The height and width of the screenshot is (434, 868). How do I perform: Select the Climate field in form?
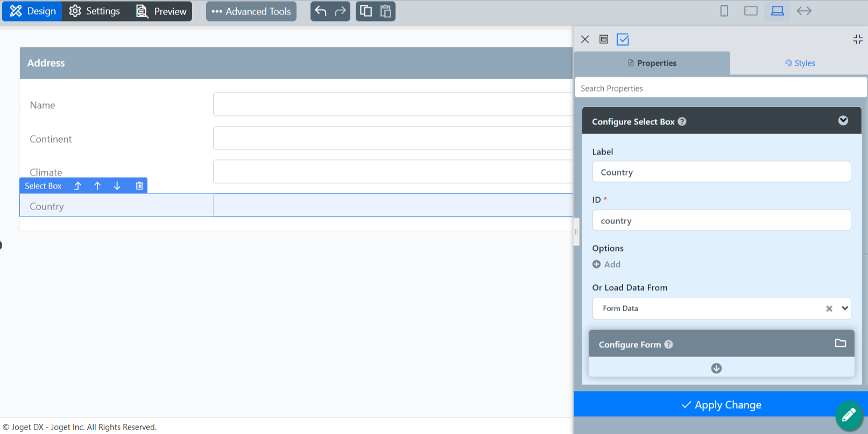click(393, 172)
